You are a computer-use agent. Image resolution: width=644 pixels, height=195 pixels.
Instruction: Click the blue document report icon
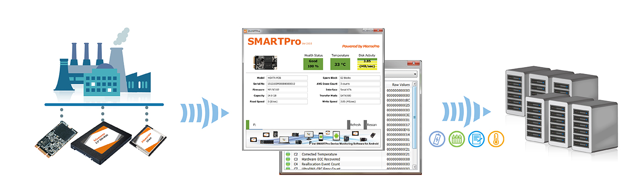[x=476, y=139]
